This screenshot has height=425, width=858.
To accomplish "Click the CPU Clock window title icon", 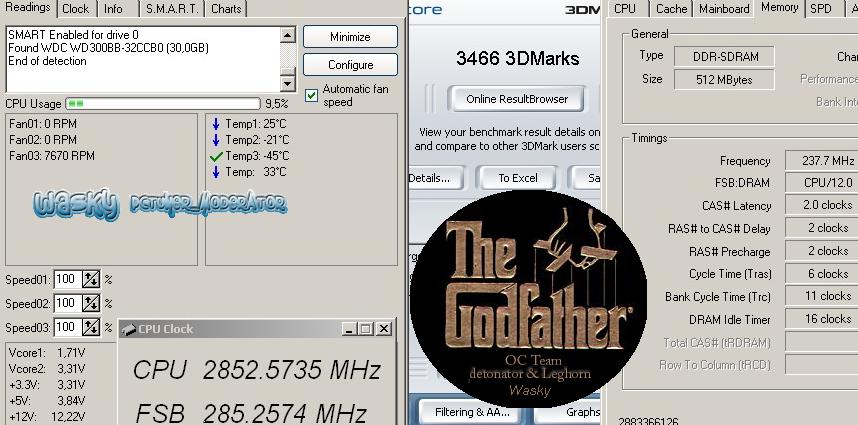I will pyautogui.click(x=128, y=329).
